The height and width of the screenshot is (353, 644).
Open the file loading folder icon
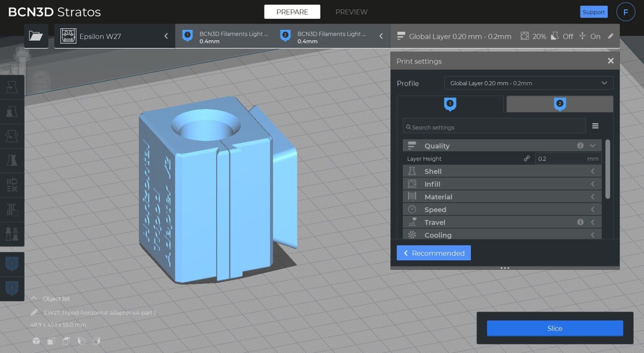[36, 36]
